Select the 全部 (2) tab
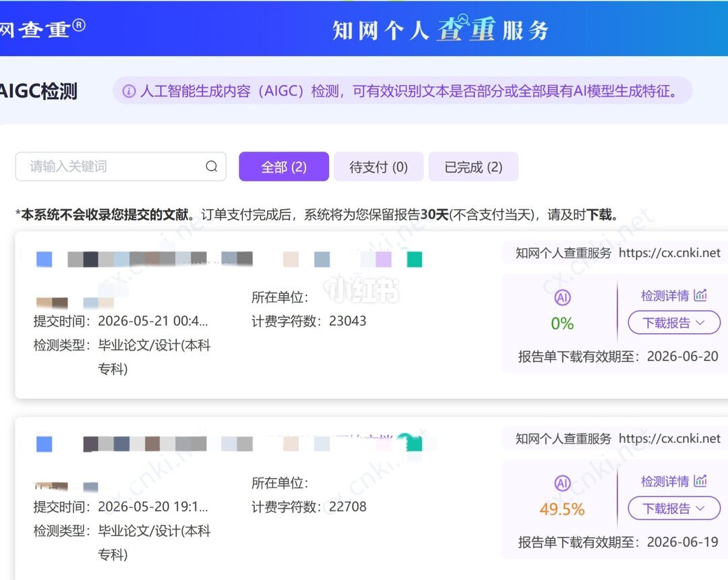728x580 pixels. pyautogui.click(x=284, y=167)
